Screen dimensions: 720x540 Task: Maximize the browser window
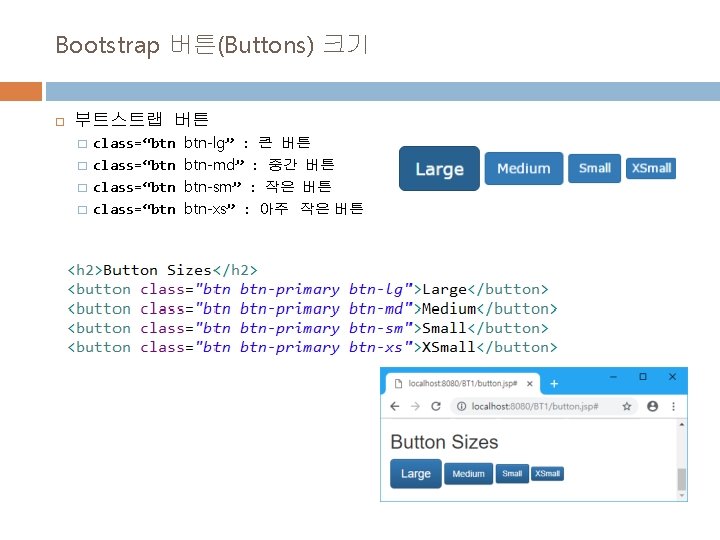pyautogui.click(x=643, y=377)
